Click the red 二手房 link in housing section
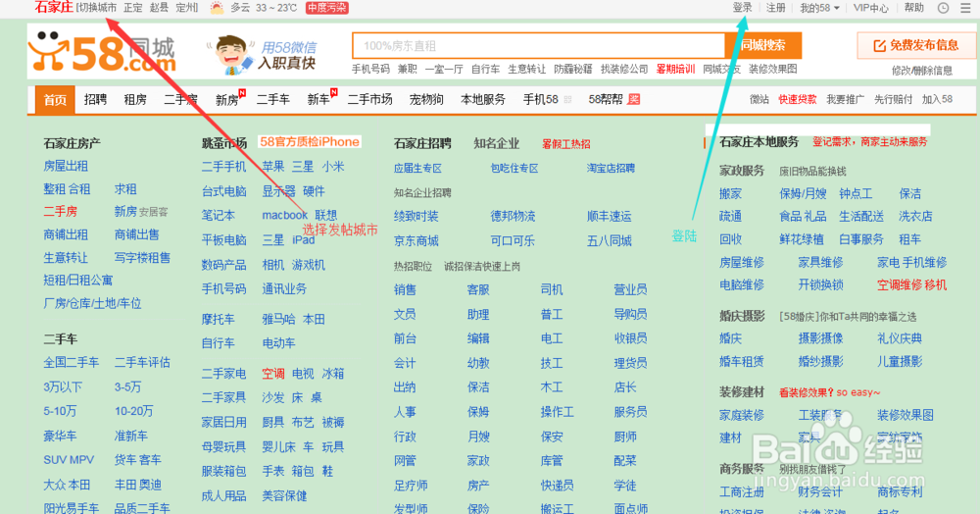Image resolution: width=980 pixels, height=514 pixels. (60, 211)
